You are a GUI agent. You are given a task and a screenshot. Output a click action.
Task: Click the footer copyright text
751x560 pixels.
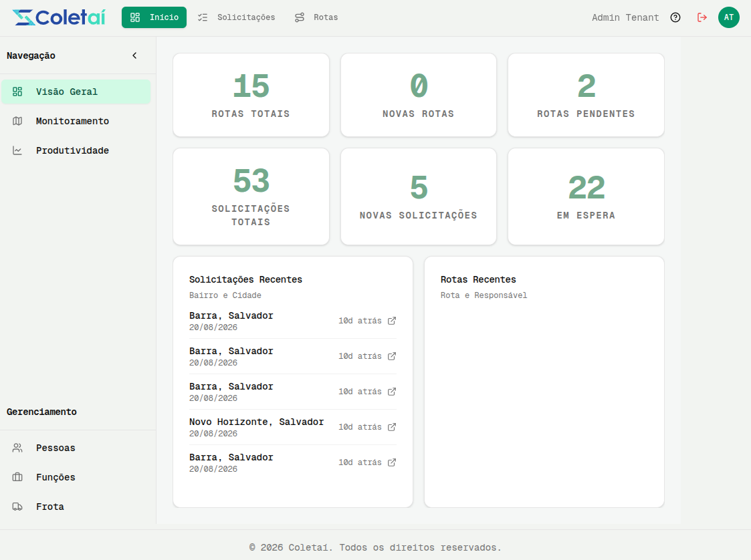(x=375, y=547)
